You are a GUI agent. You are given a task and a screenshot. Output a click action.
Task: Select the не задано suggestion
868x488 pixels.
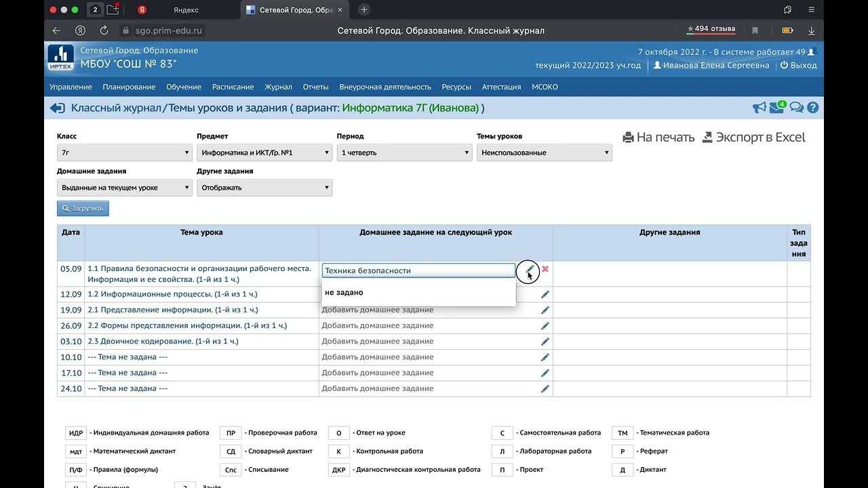tap(418, 293)
